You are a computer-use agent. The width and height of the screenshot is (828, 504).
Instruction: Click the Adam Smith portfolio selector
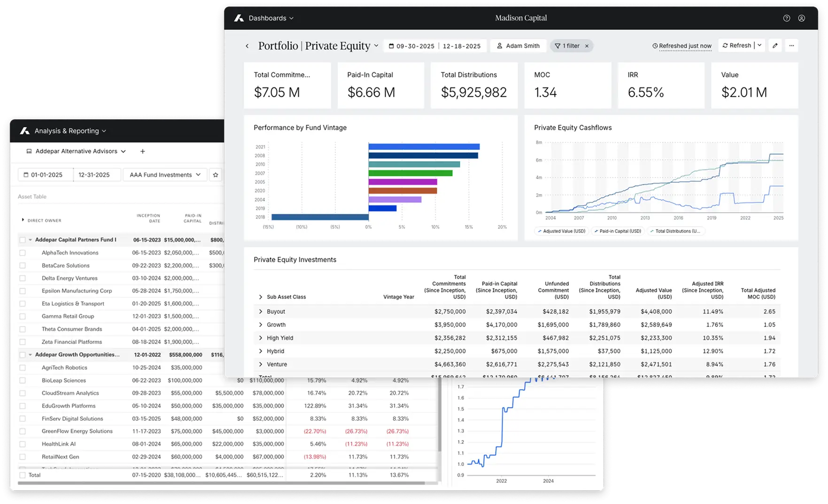pyautogui.click(x=518, y=46)
